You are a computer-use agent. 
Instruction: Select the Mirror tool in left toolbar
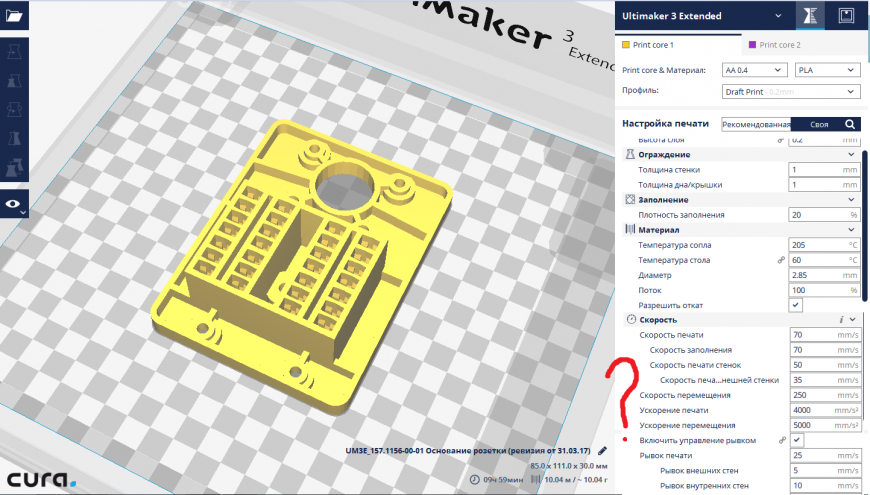(x=14, y=138)
